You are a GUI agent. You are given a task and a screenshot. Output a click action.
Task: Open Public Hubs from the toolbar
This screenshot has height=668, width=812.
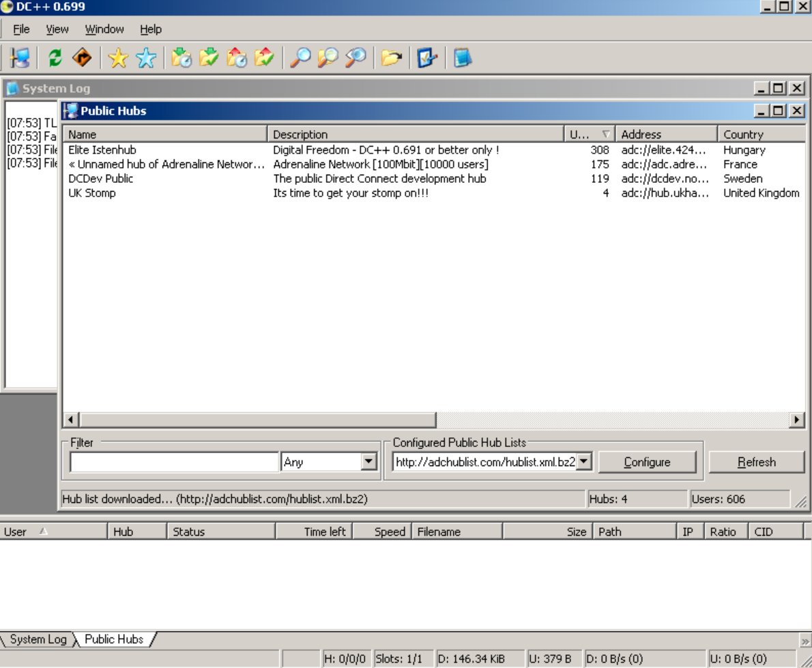20,57
